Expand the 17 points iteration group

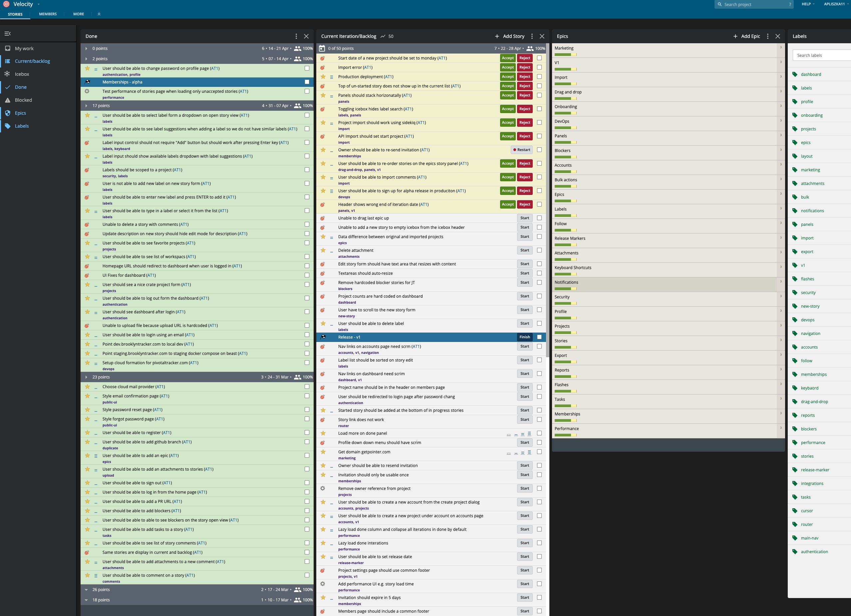(86, 106)
